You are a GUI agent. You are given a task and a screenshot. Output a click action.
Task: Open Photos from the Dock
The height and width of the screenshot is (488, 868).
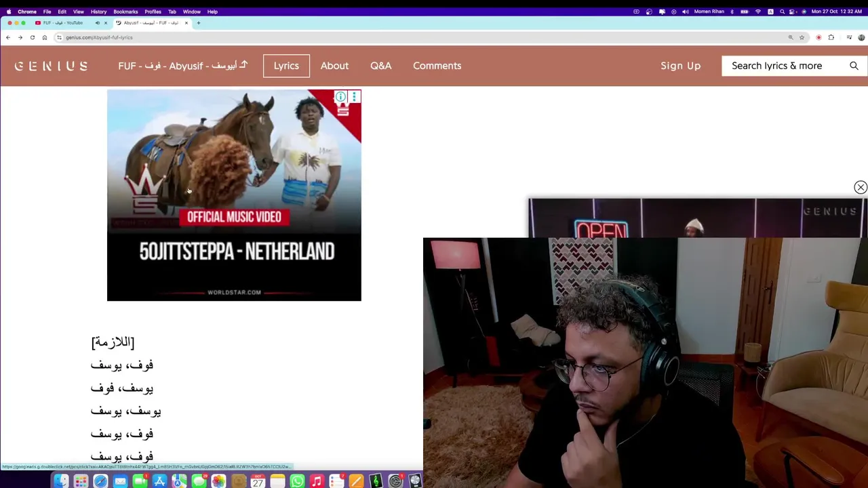coord(218,481)
